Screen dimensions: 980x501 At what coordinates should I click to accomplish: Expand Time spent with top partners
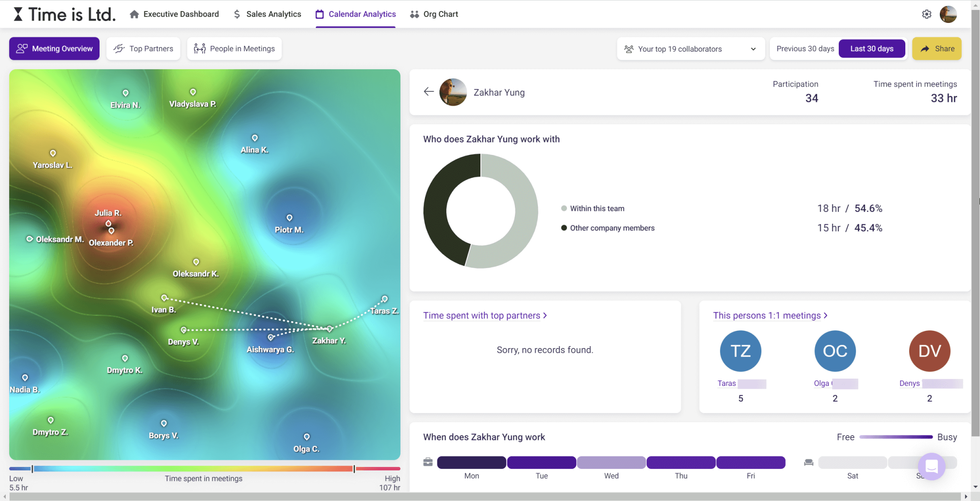click(x=485, y=316)
